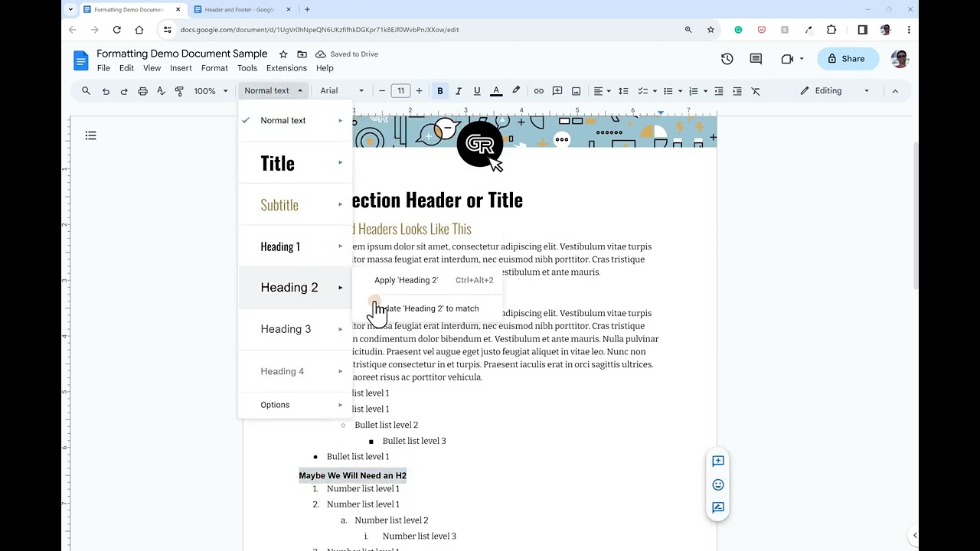Open line and paragraph spacing
980x551 pixels.
623,91
